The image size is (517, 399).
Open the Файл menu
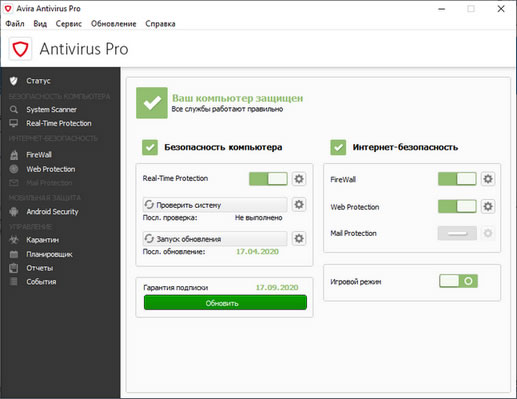point(15,24)
